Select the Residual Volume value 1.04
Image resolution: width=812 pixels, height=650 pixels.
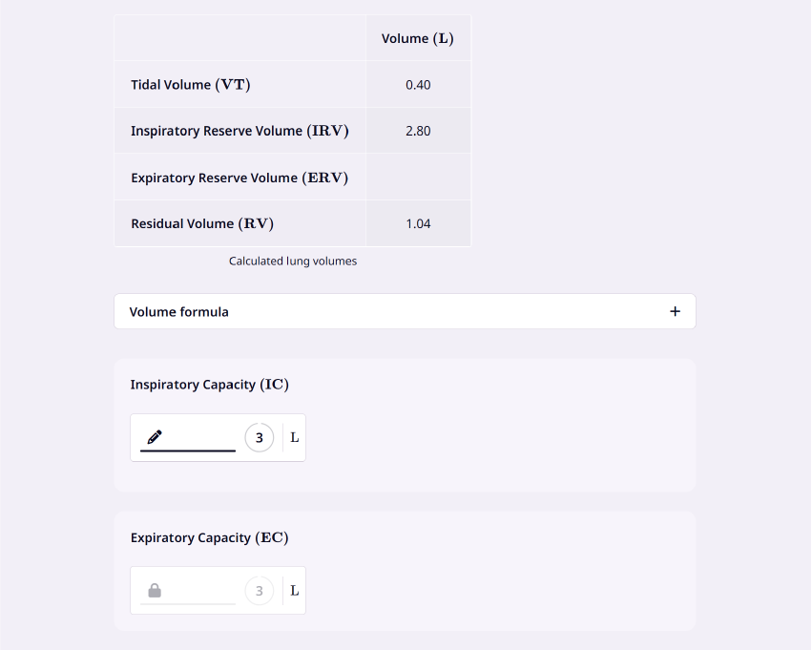click(418, 223)
